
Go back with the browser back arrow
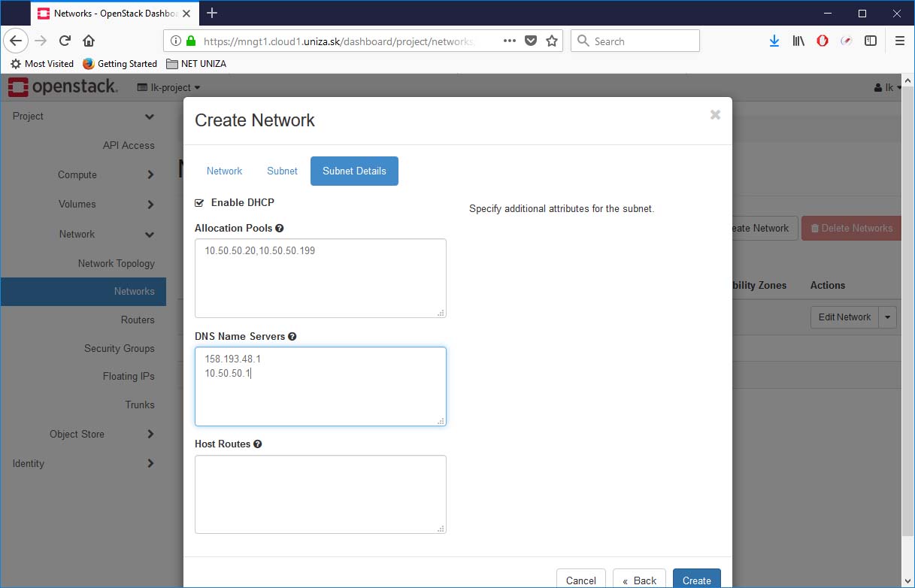(17, 41)
